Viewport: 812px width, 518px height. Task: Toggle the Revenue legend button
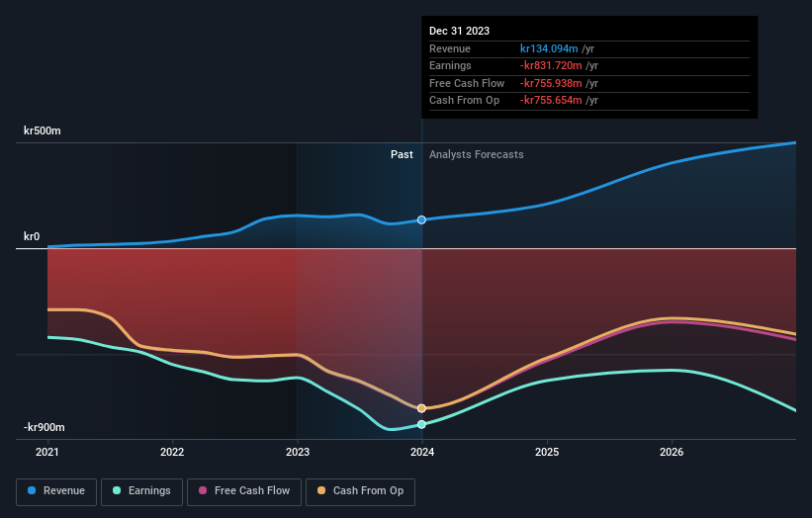(56, 491)
